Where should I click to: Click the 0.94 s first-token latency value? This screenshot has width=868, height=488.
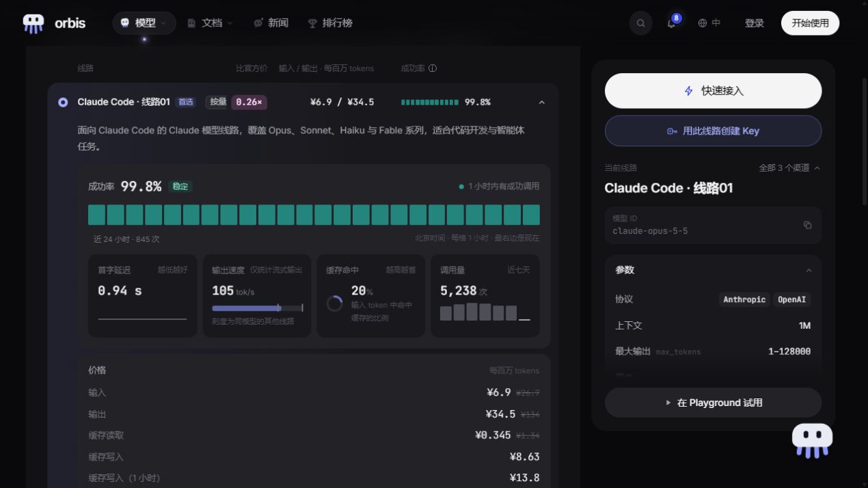tap(120, 290)
